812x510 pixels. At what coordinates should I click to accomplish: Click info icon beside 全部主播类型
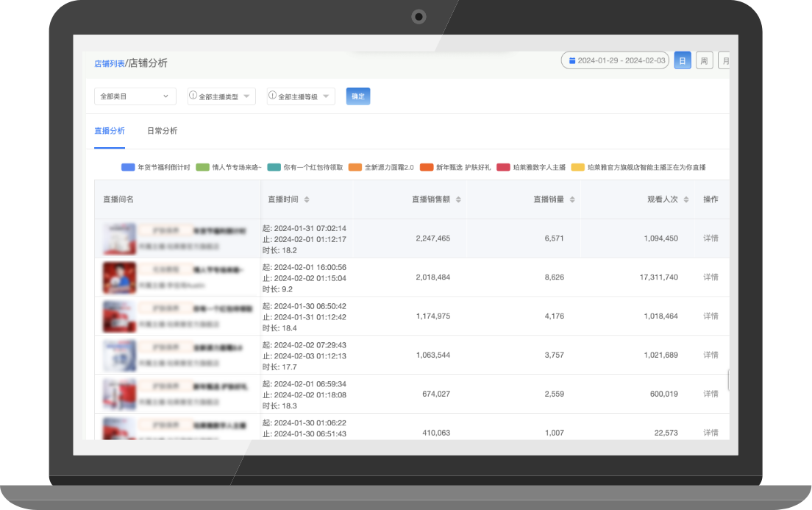(x=193, y=96)
